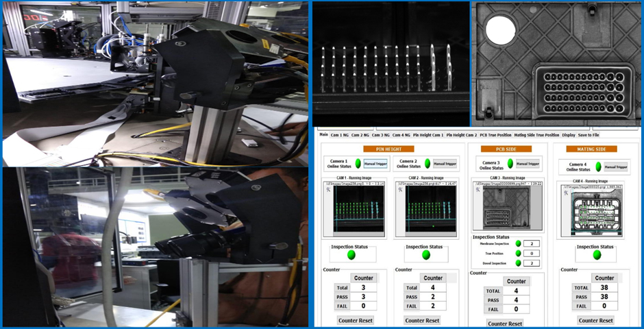Click the zoom tool icon in CAM 2 image

399,190
